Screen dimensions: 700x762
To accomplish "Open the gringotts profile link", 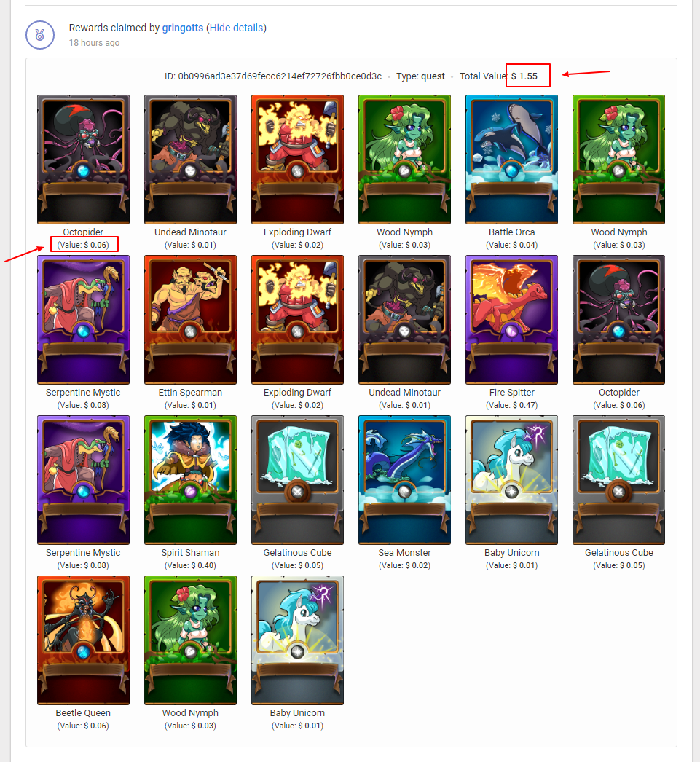I will (x=183, y=28).
